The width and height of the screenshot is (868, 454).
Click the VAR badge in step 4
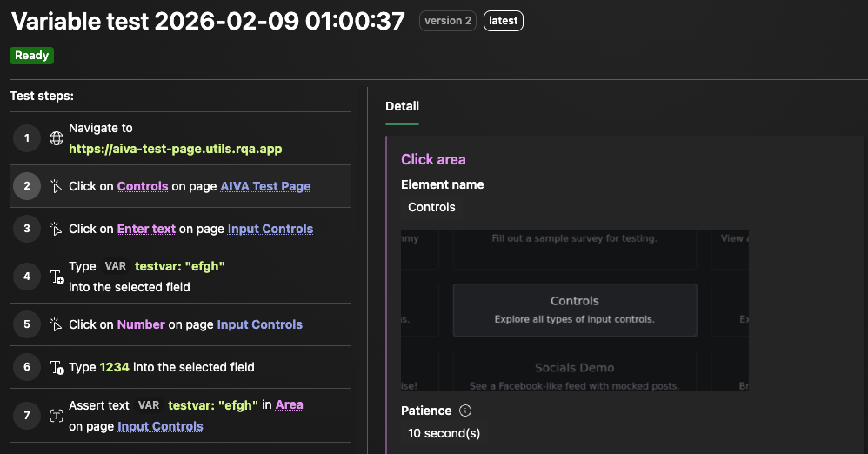point(115,266)
